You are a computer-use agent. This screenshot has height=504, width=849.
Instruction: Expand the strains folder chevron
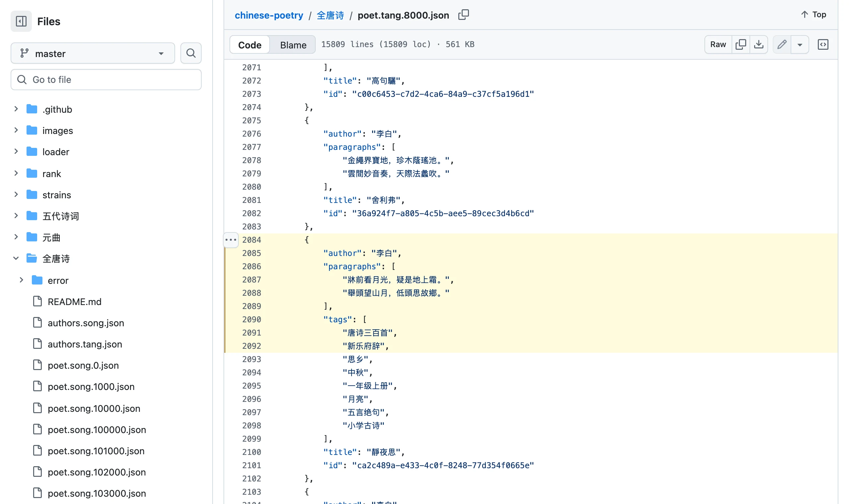[16, 195]
